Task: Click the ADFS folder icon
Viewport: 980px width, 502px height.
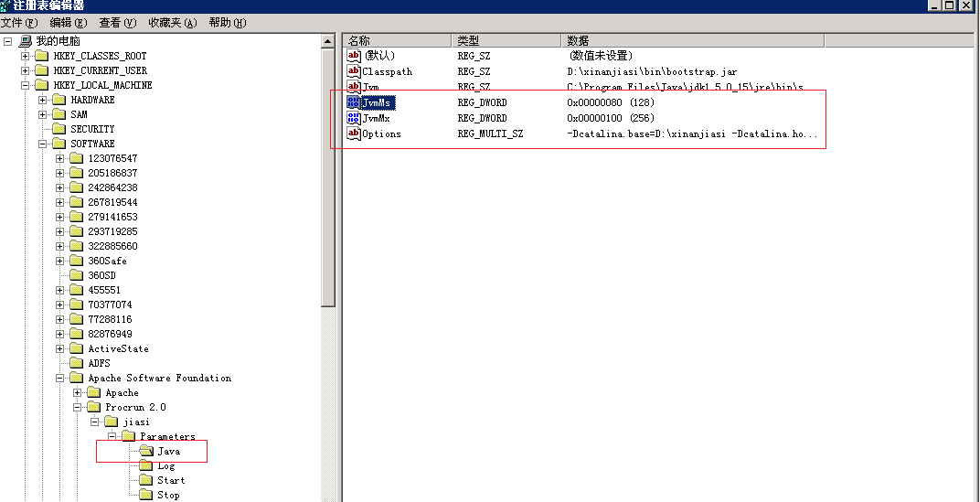Action: 76,363
